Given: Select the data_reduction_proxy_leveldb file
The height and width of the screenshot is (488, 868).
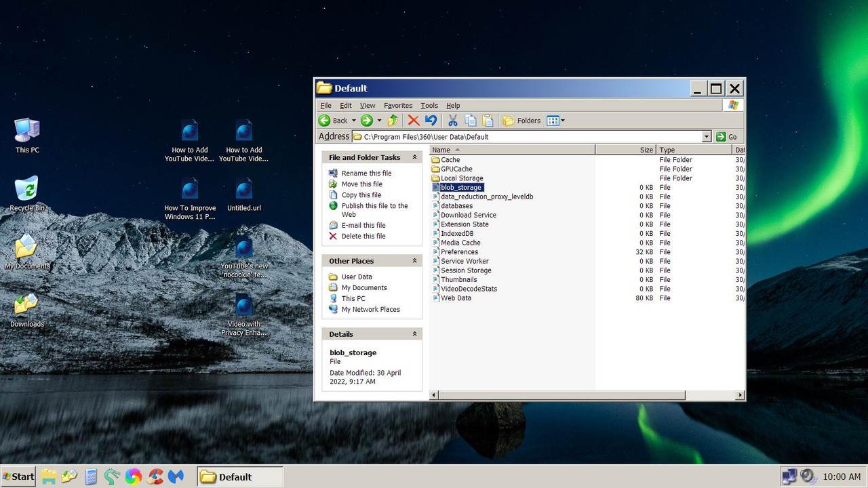Looking at the screenshot, I should [487, 197].
